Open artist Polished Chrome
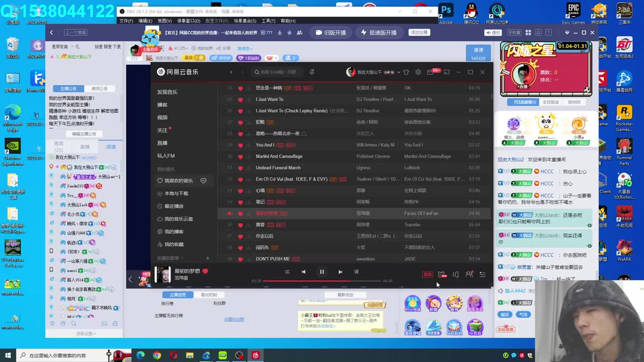Viewport: 644px width, 362px height. 373,156
